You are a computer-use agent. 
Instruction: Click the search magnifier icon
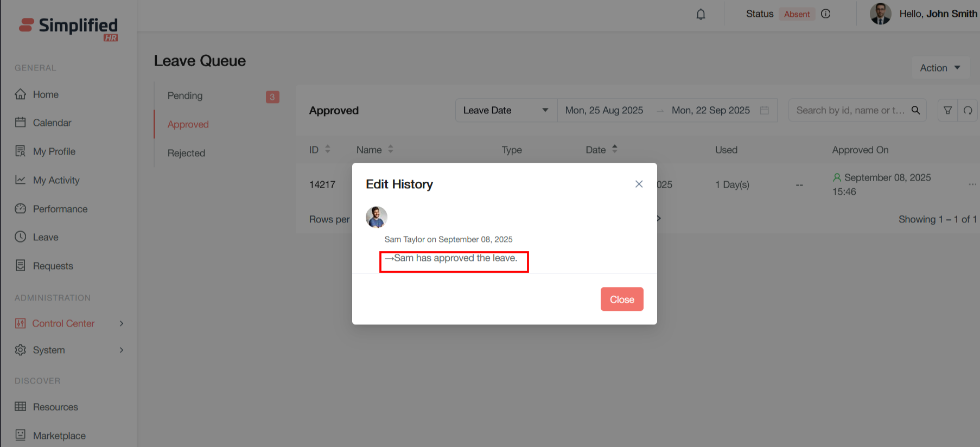point(915,110)
